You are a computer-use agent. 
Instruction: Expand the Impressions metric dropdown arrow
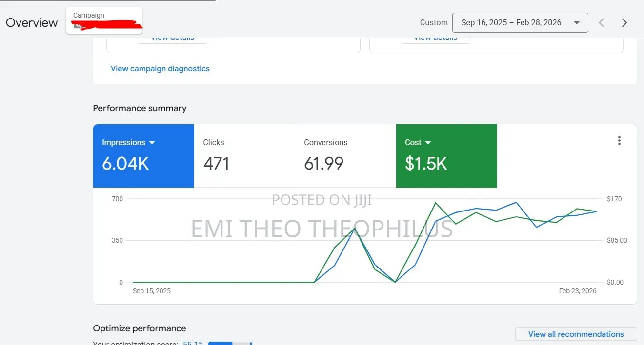point(152,143)
